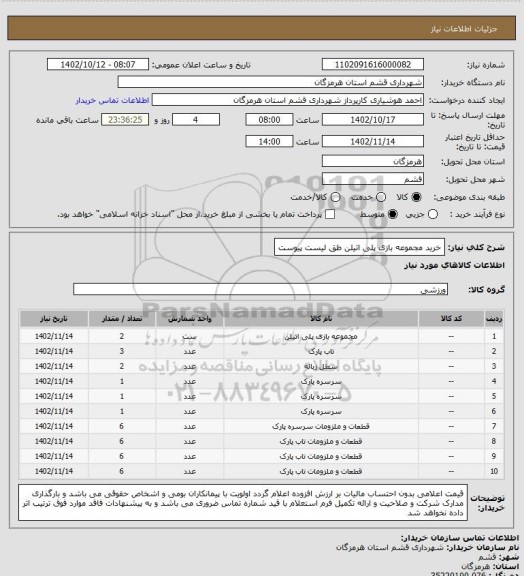The width and height of the screenshot is (524, 576).
Task: Click the response deadline time 08:00
Action: pyautogui.click(x=269, y=120)
